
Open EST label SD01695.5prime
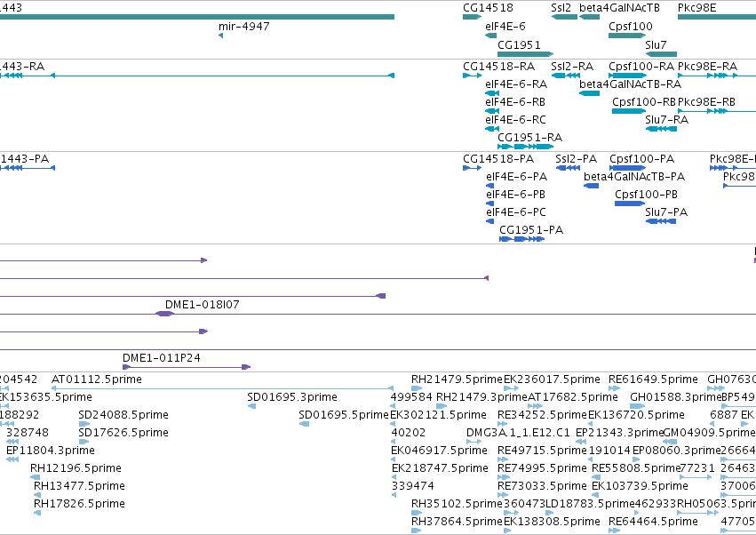344,415
